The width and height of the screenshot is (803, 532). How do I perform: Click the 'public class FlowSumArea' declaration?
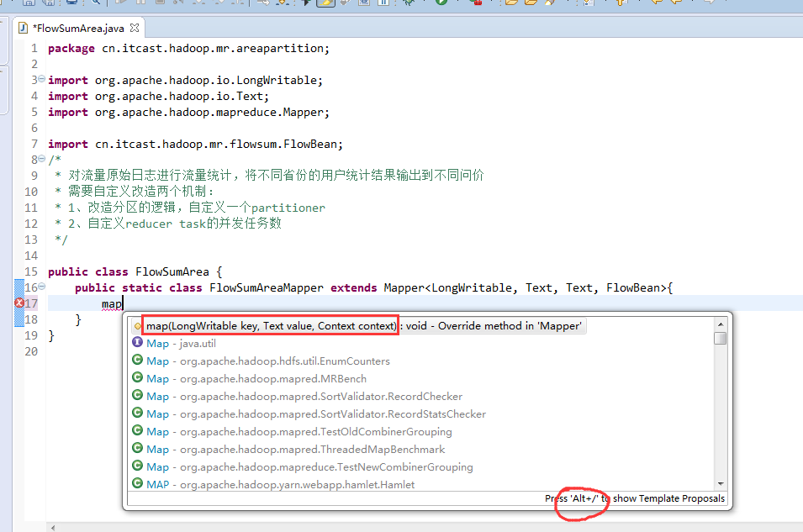coord(135,272)
